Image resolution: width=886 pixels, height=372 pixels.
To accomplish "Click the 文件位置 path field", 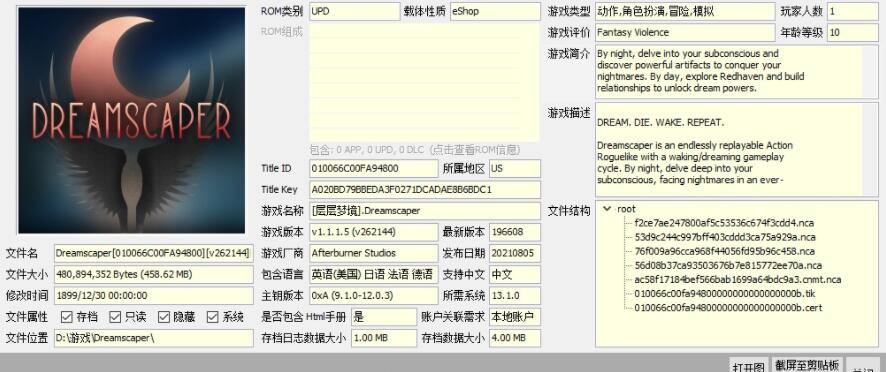I will point(154,338).
